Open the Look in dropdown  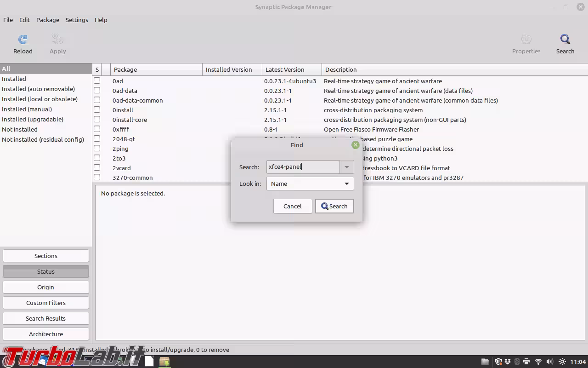click(310, 183)
